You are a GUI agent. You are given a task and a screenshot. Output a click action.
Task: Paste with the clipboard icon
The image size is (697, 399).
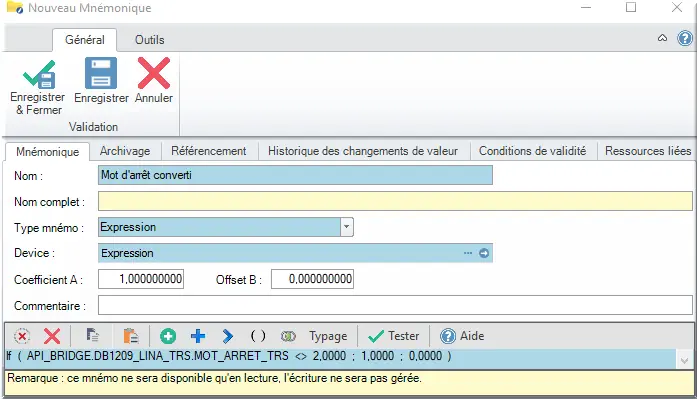point(131,336)
